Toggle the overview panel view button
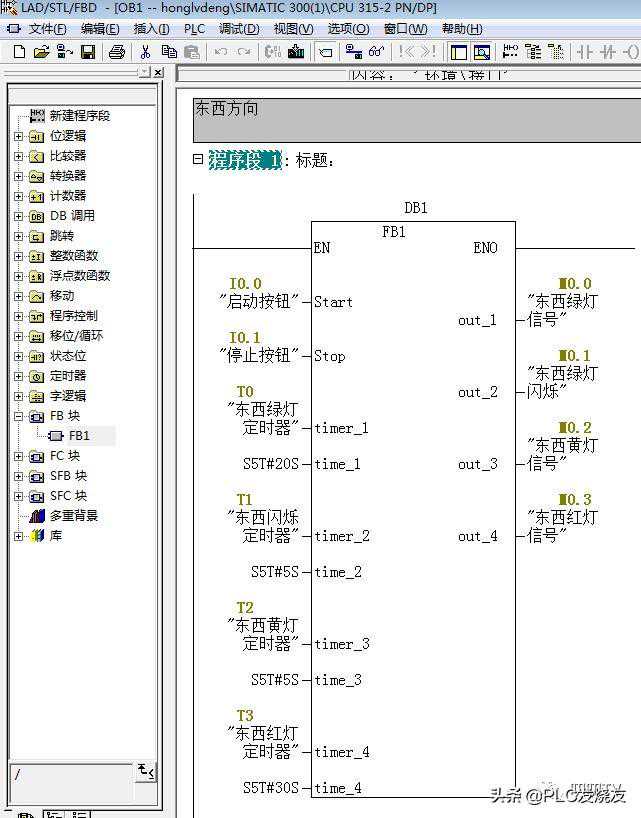Screen dimensions: 641x818 pyautogui.click(x=459, y=52)
